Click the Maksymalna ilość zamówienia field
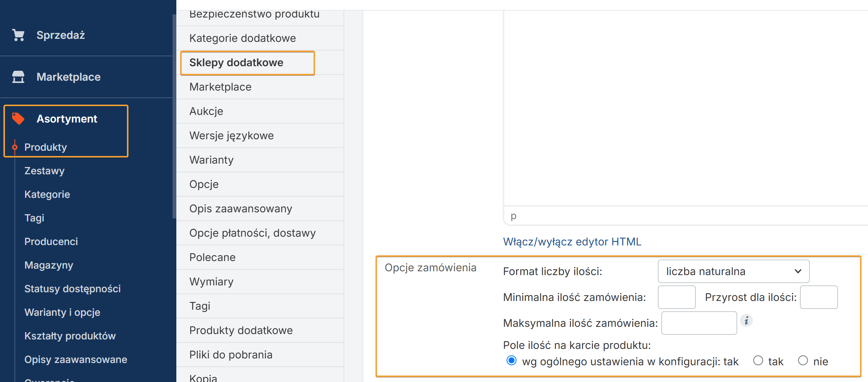Image resolution: width=868 pixels, height=382 pixels. click(699, 323)
